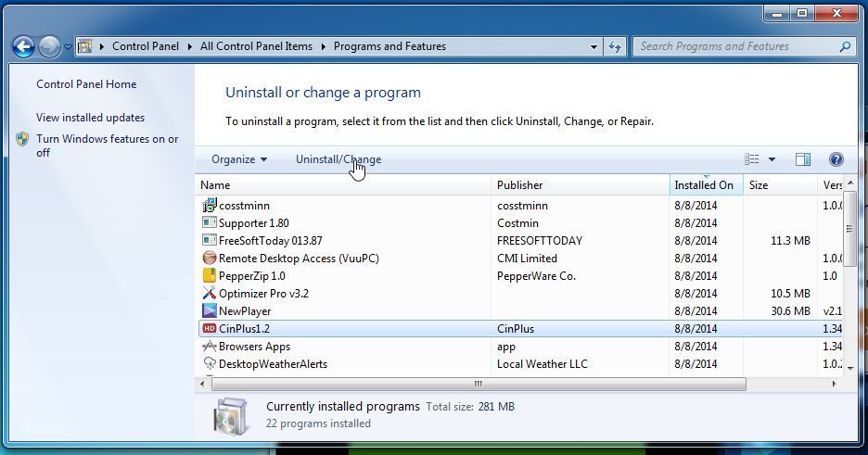Click the Programs and Features breadcrumb
This screenshot has height=455, width=868.
389,46
